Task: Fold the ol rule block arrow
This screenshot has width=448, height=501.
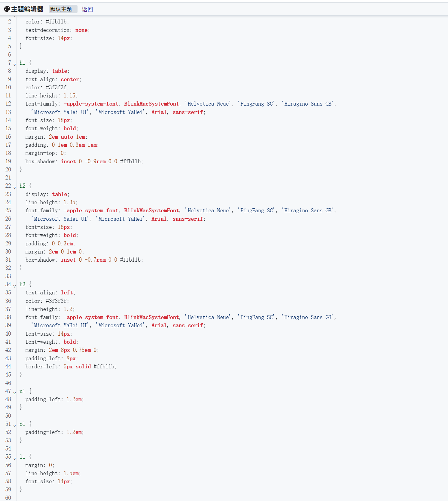Action: tap(14, 426)
